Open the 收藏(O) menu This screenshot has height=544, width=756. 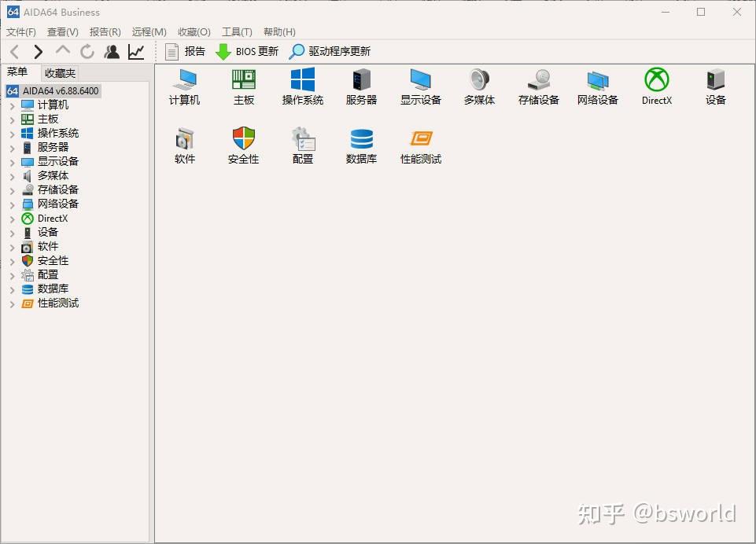[x=194, y=31]
